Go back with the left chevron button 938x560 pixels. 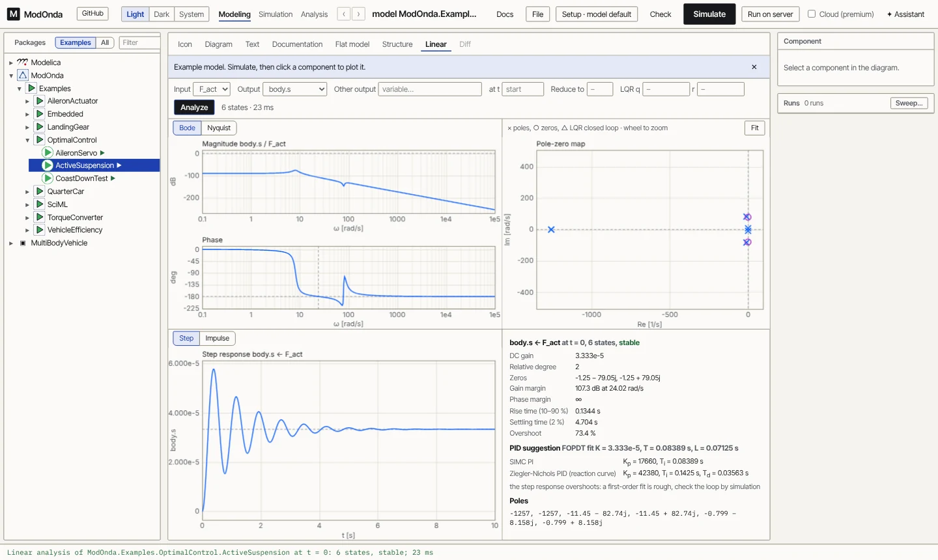point(344,14)
